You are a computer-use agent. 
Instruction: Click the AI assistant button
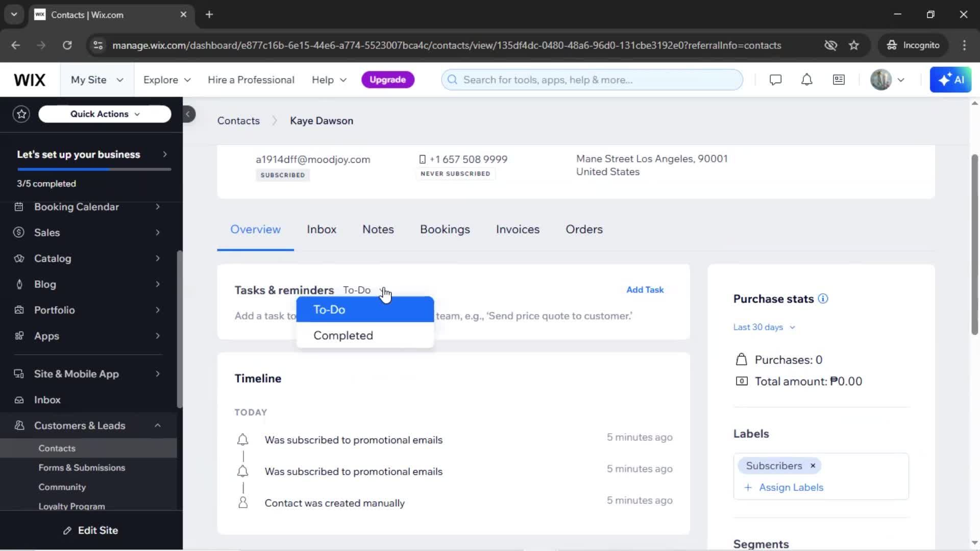[x=950, y=80]
